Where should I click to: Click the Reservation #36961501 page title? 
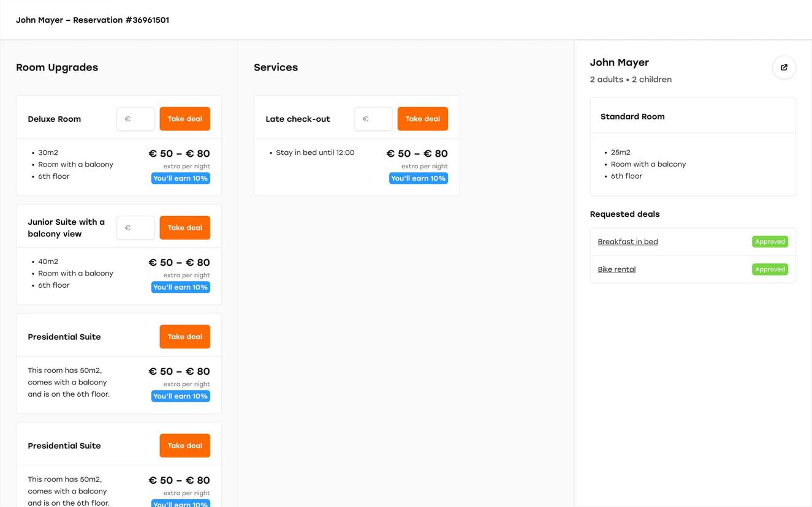(x=93, y=20)
